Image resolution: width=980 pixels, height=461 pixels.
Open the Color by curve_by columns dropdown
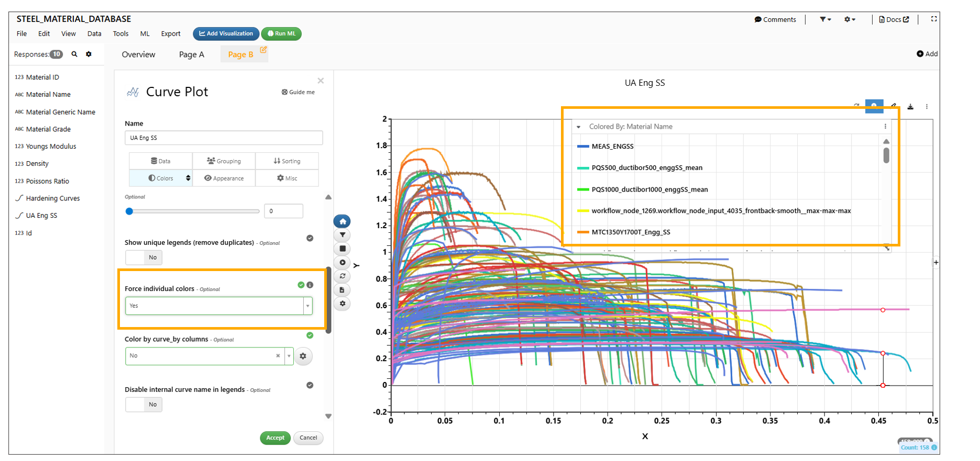coord(289,356)
